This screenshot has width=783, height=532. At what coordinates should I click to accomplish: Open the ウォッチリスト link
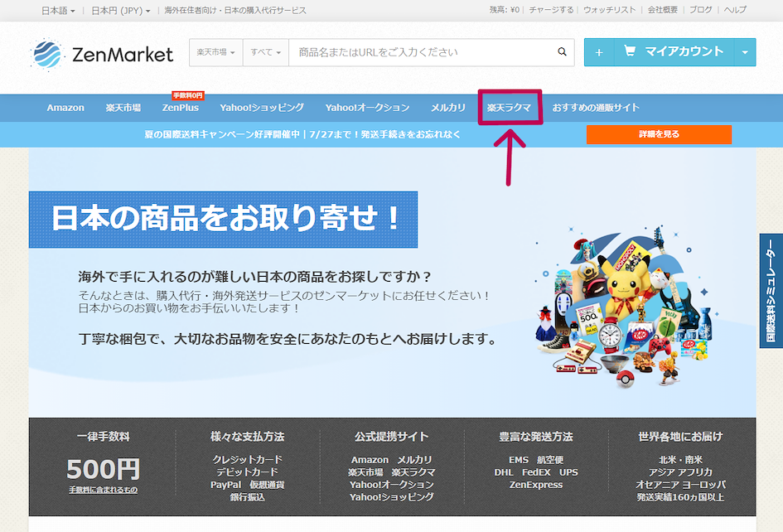[609, 10]
